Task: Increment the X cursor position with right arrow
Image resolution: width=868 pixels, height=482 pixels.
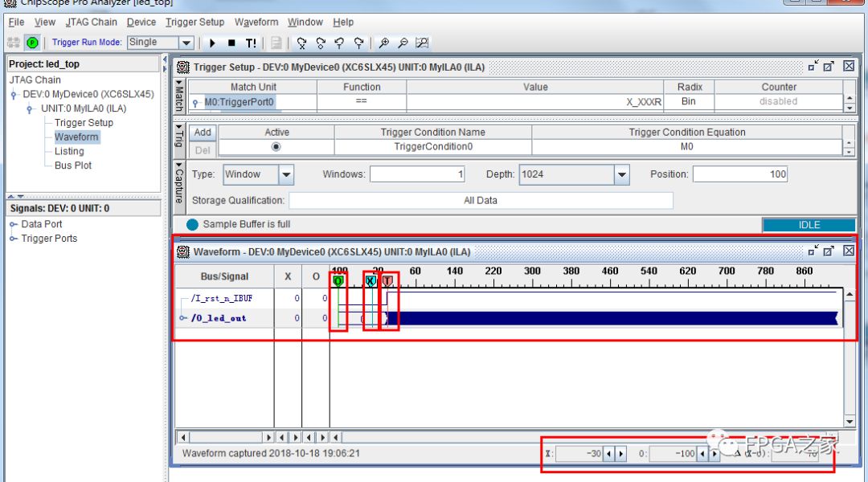Action: pos(621,454)
